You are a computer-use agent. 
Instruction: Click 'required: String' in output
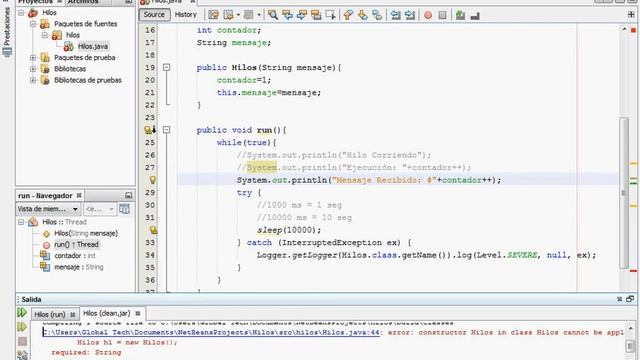(x=86, y=352)
